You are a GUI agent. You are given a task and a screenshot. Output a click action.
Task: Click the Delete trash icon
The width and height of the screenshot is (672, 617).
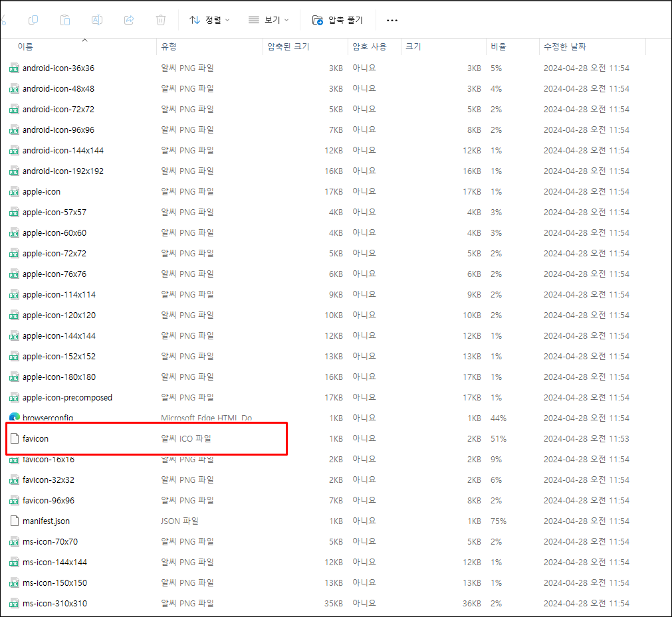coord(161,20)
